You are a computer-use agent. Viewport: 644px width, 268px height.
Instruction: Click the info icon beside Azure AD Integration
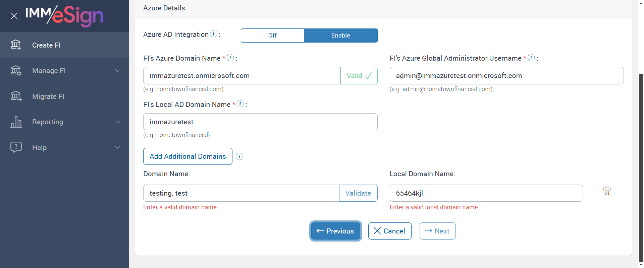pyautogui.click(x=214, y=34)
